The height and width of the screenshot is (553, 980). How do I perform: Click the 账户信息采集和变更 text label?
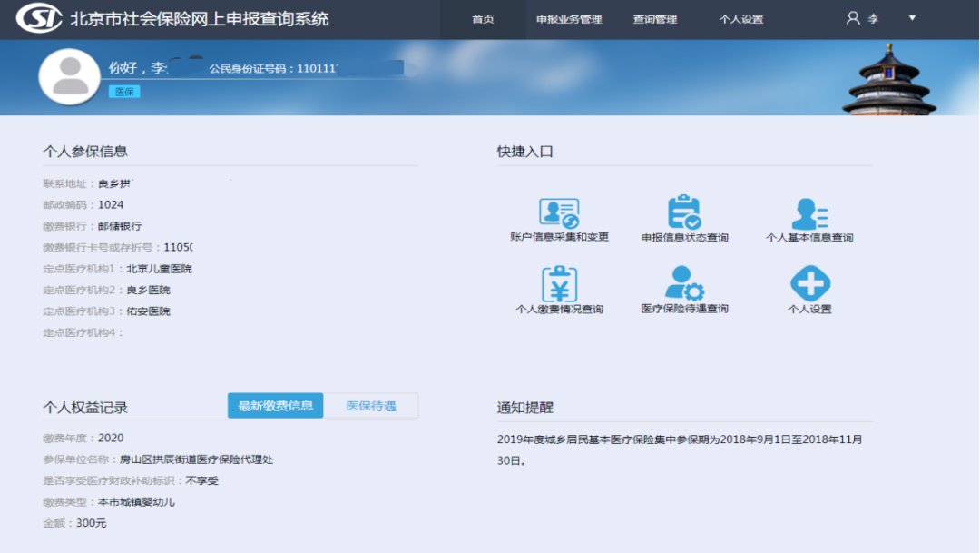559,237
